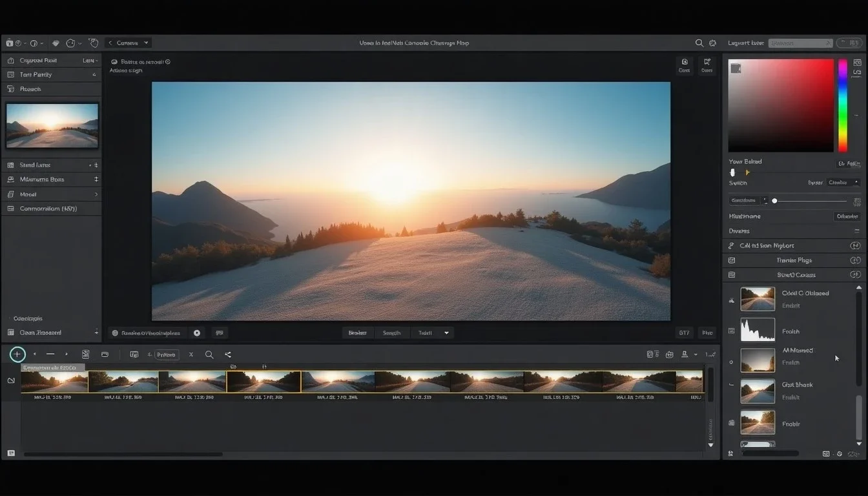Click the left arrow in the timeline toolbar
The image size is (868, 496).
tap(34, 354)
